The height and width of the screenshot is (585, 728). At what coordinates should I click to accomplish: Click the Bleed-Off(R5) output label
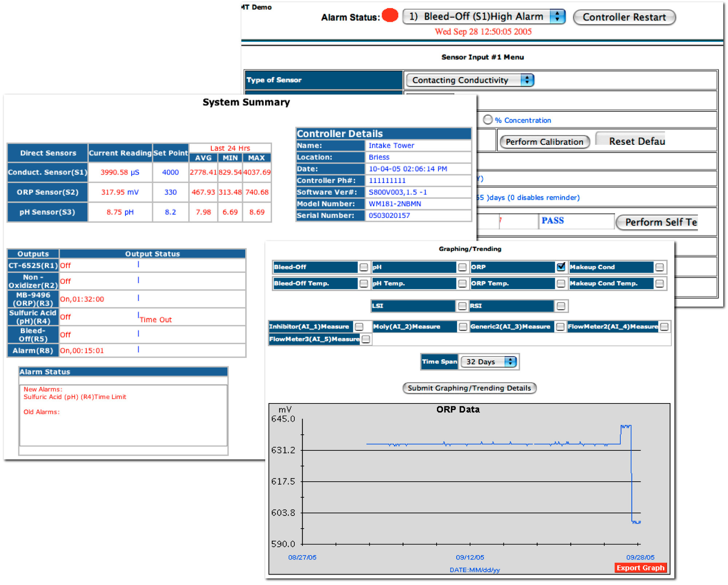[33, 335]
